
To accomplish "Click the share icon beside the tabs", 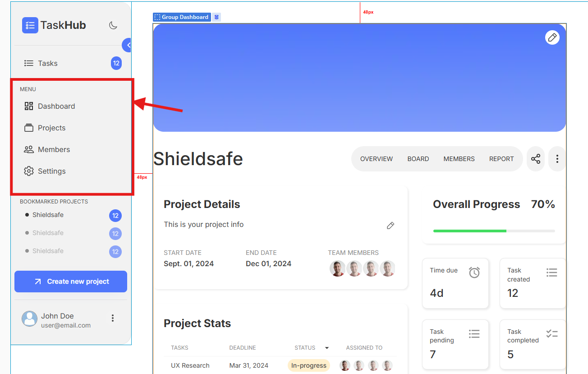I will coord(535,159).
